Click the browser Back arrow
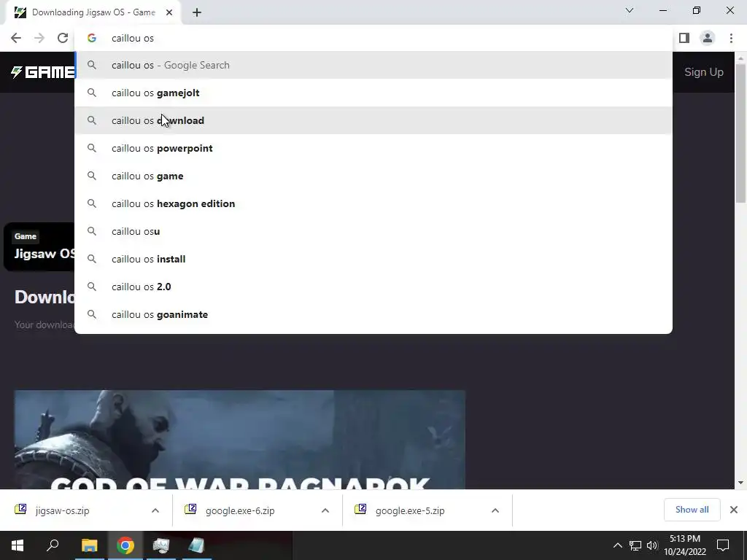The image size is (747, 560). pyautogui.click(x=16, y=38)
